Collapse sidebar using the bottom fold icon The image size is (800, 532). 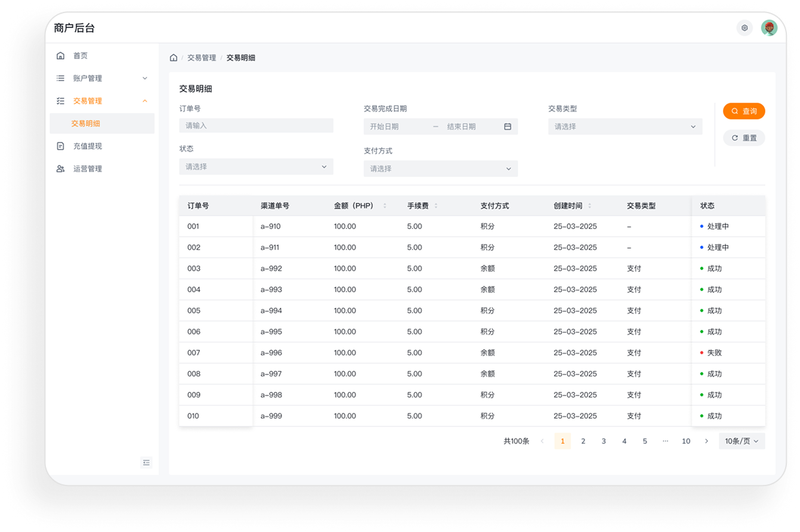pos(146,462)
